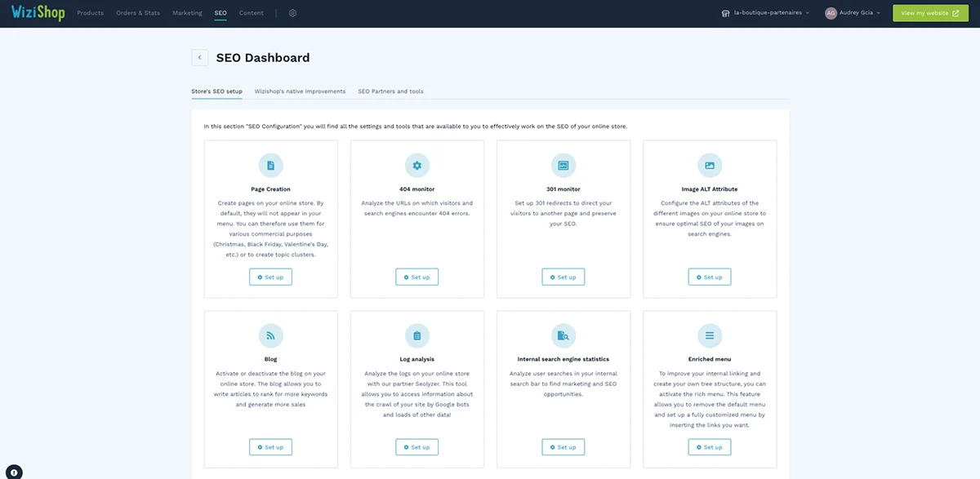Open the Products menu
This screenshot has width=980, height=479.
[90, 13]
